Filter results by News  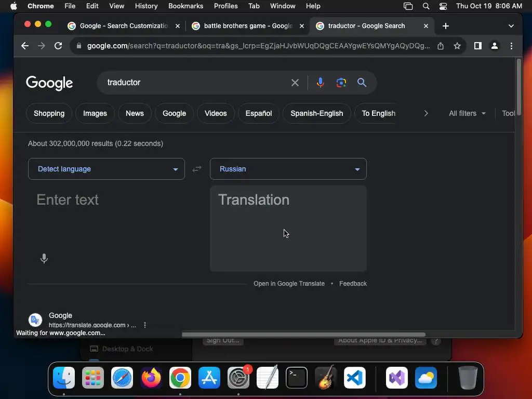135,113
